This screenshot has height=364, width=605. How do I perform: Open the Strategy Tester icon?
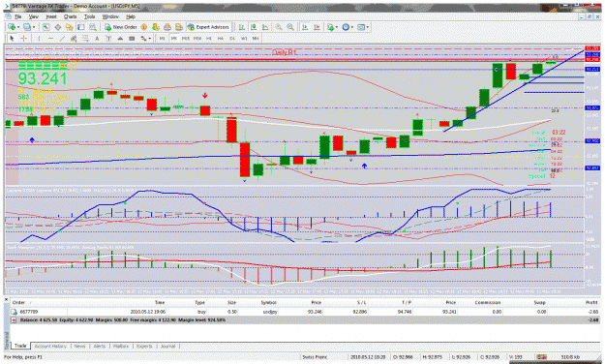pos(93,27)
